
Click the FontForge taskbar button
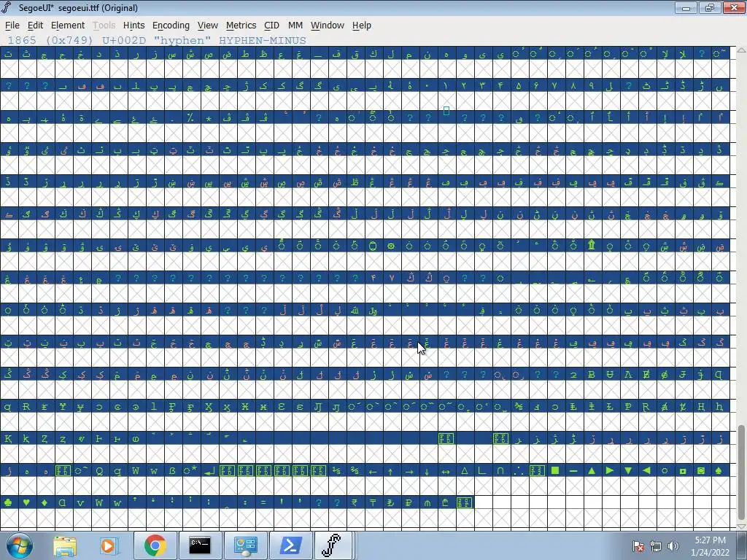[333, 545]
